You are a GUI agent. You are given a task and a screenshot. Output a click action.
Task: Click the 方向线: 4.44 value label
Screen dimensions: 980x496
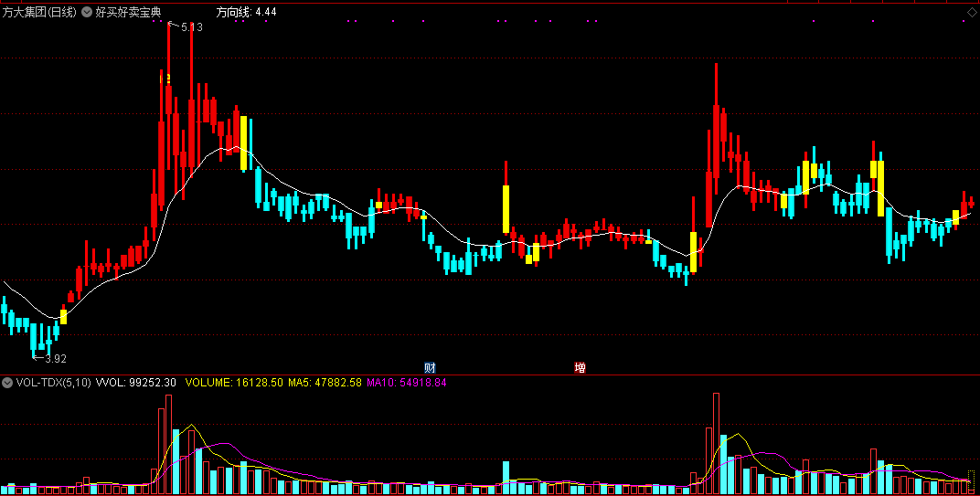[246, 12]
